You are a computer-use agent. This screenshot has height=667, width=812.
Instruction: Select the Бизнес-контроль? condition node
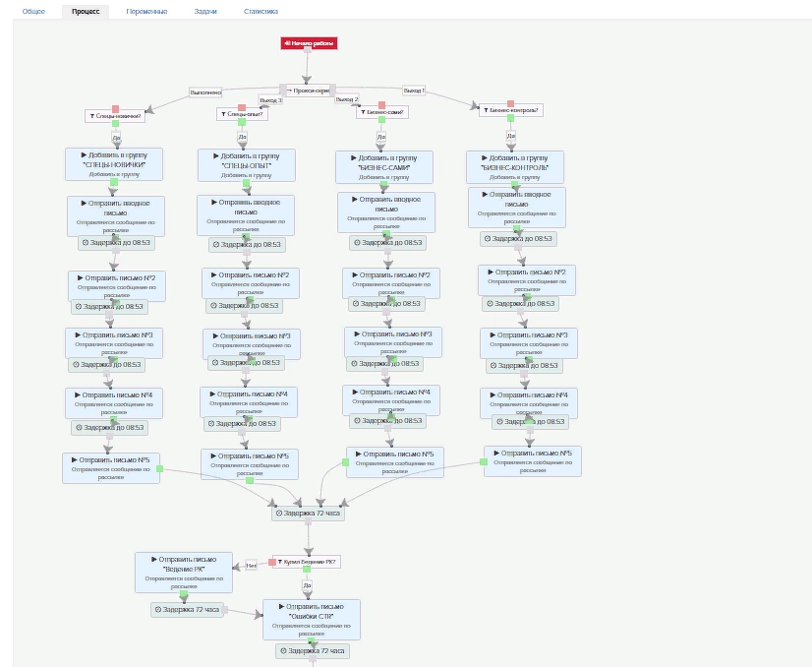point(510,110)
